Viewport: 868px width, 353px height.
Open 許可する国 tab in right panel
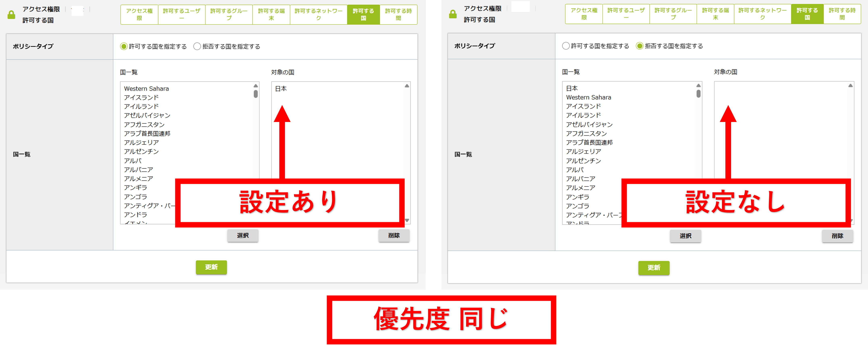coord(807,14)
